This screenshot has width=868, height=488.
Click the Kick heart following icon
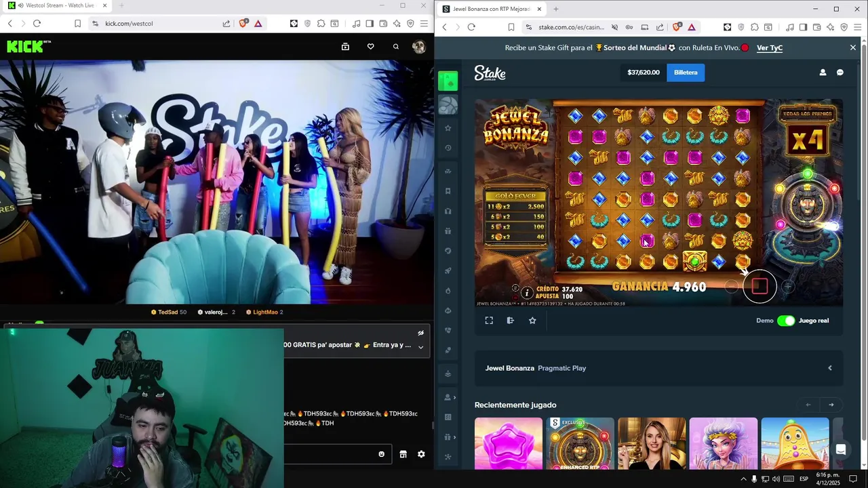pos(370,47)
